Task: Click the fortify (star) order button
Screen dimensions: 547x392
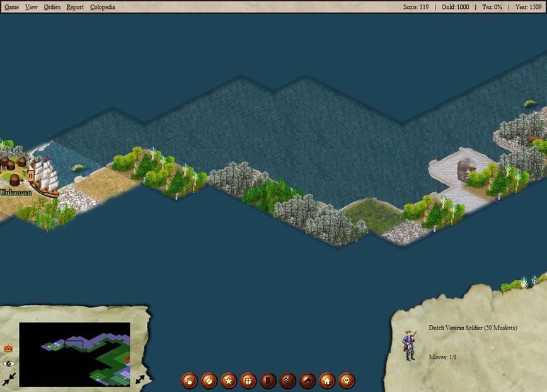Action: 229,381
